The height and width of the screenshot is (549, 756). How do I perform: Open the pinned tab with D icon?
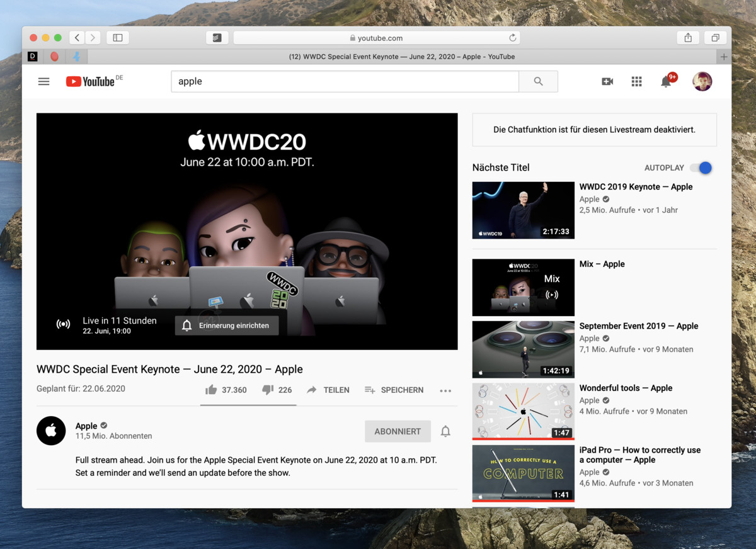(33, 57)
